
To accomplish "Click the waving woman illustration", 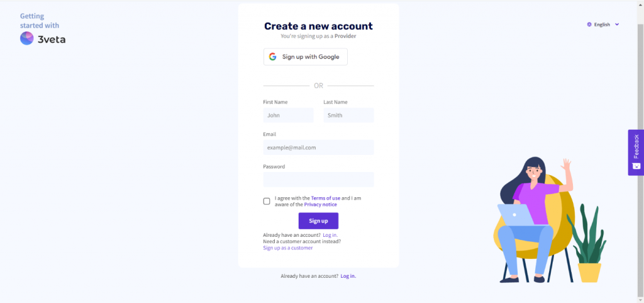I will [533, 220].
